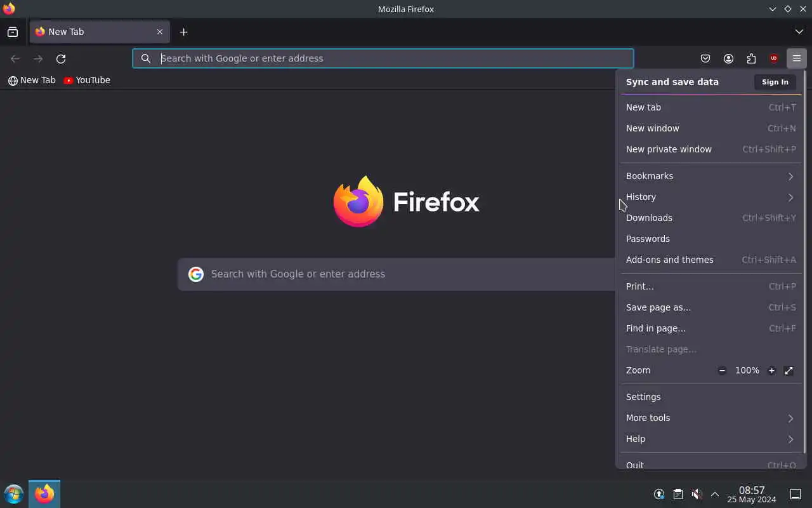Image resolution: width=812 pixels, height=508 pixels.
Task: Open the list all tabs chevron
Action: click(x=799, y=32)
